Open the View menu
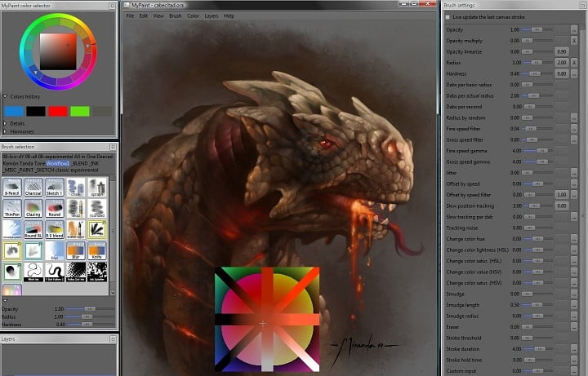 (158, 16)
